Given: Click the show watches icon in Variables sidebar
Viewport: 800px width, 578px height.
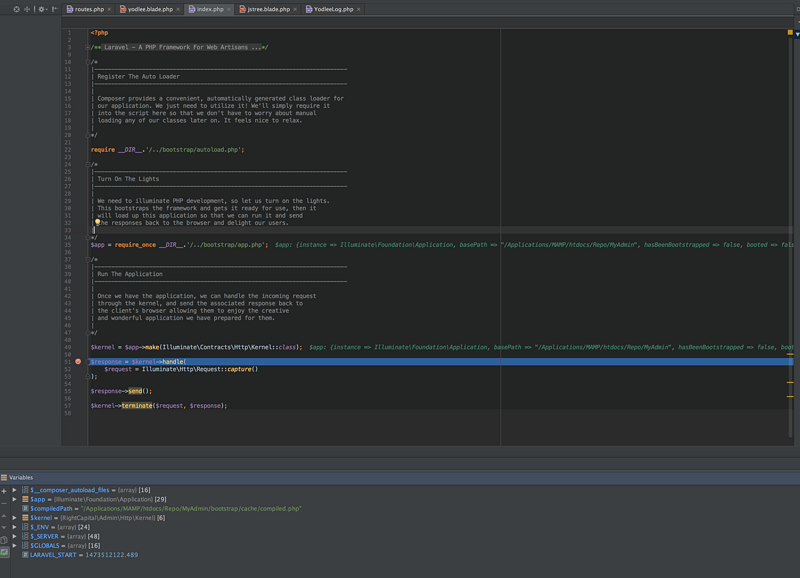Looking at the screenshot, I should pos(4,552).
